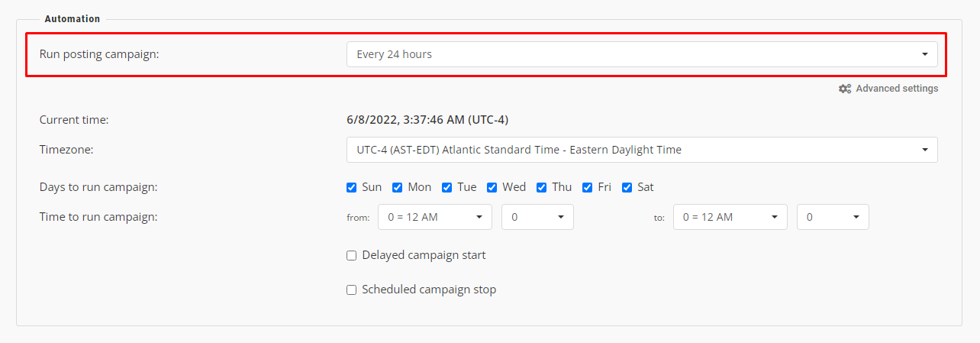This screenshot has width=980, height=343.
Task: Uncheck the Sat day checkbox
Action: pyautogui.click(x=627, y=187)
